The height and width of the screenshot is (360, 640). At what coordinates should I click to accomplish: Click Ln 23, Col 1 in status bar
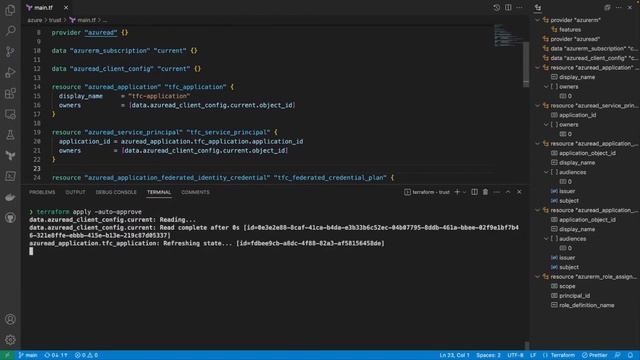point(454,355)
